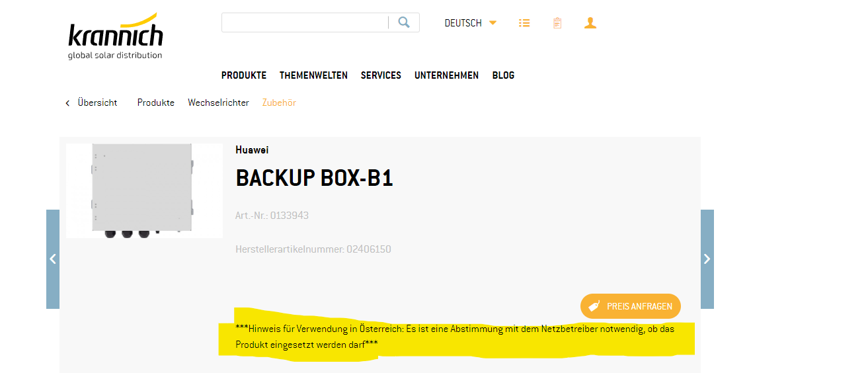The image size is (868, 373).
Task: Click the Krannich logo
Action: tap(116, 36)
